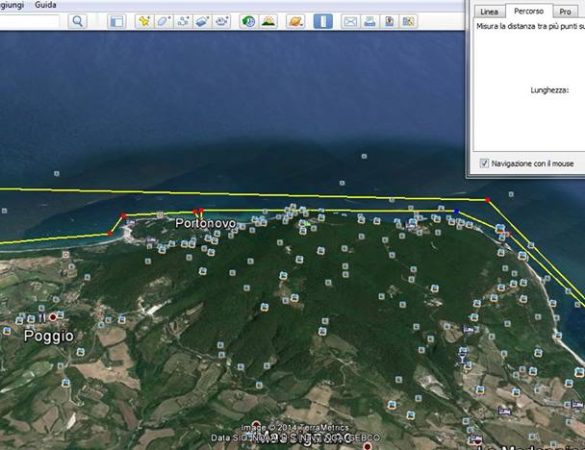The width and height of the screenshot is (585, 450).
Task: Toggle the ruler tool button
Action: [x=323, y=21]
